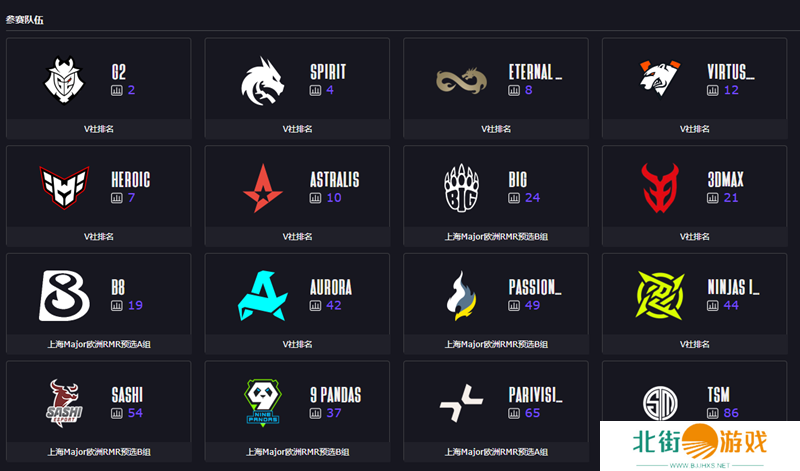Click the ranking chart icon under G2
Image resolution: width=800 pixels, height=471 pixels.
[117, 90]
